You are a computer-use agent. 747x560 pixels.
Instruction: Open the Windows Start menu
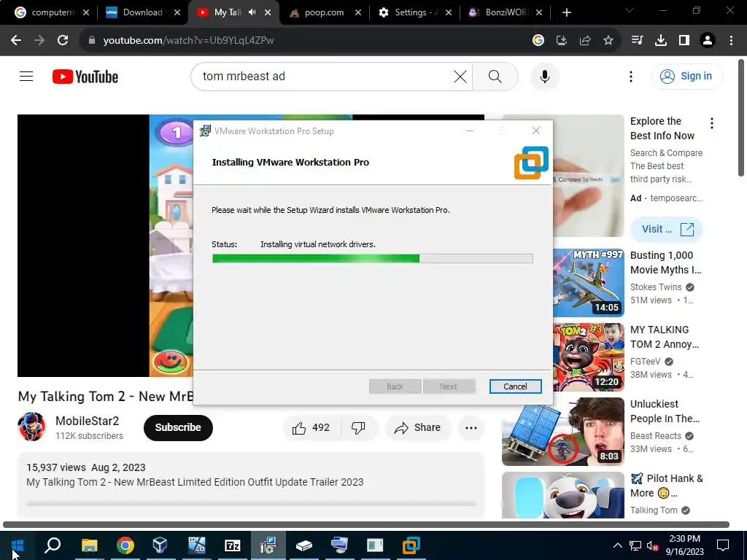pos(18,545)
